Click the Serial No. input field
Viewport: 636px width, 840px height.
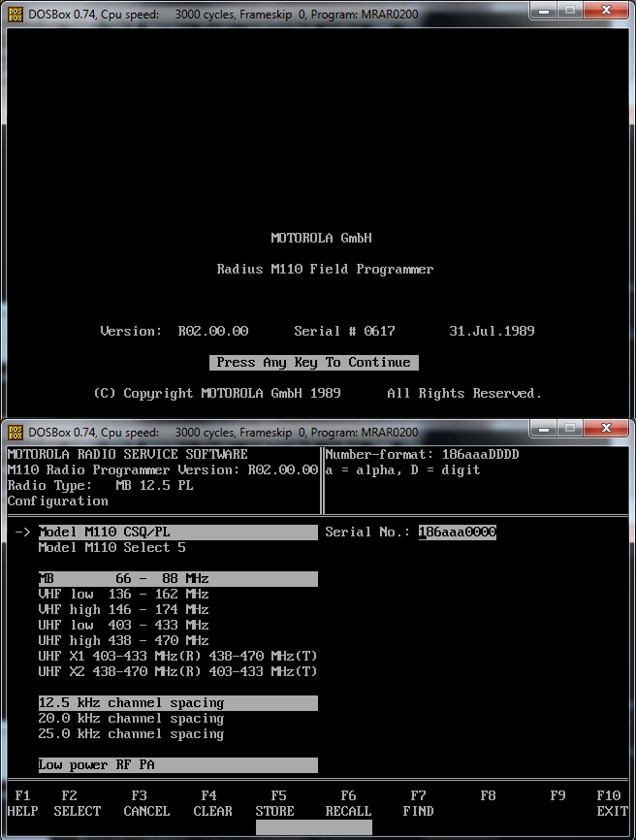[457, 533]
